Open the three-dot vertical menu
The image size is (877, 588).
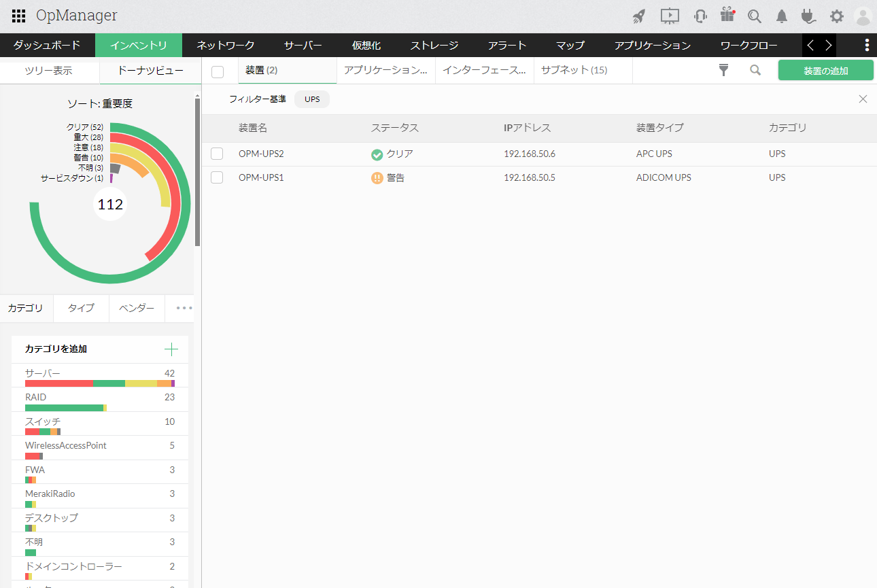[866, 46]
